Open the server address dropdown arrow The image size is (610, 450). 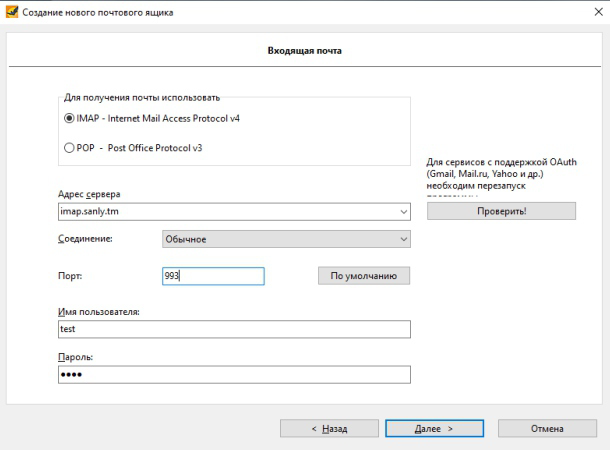click(403, 212)
